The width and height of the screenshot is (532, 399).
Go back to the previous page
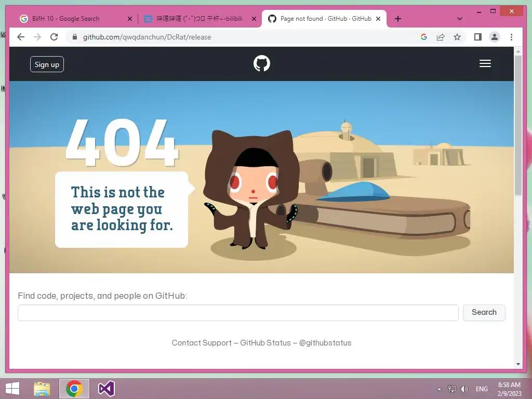(21, 37)
